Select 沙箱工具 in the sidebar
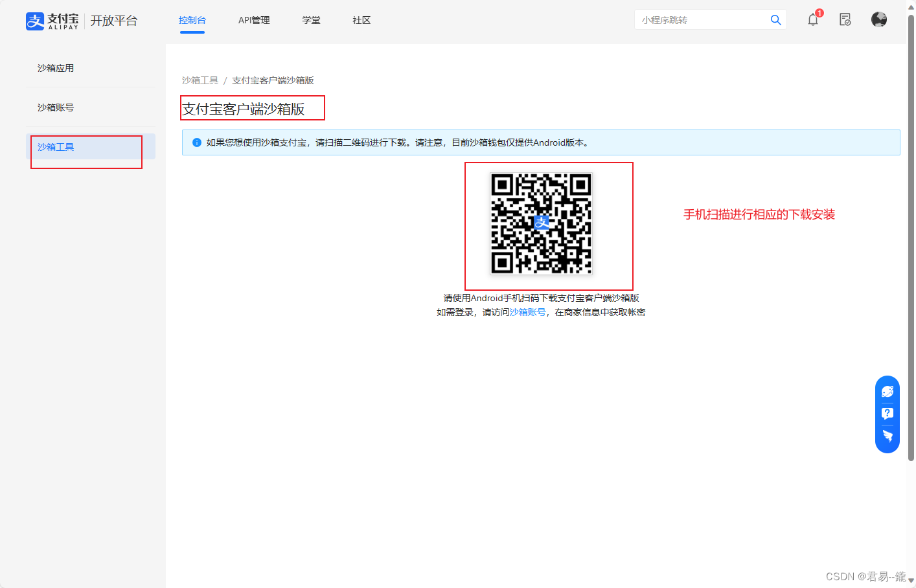The width and height of the screenshot is (916, 588). [91, 146]
